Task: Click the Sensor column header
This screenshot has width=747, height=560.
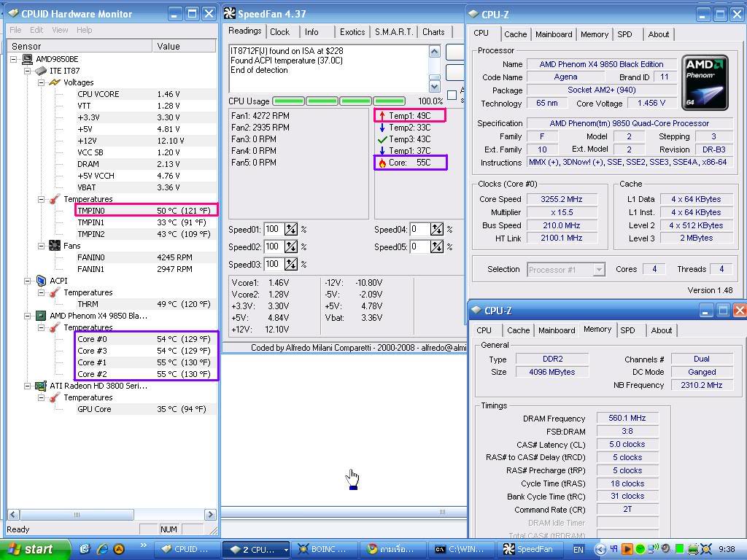Action: [x=80, y=46]
